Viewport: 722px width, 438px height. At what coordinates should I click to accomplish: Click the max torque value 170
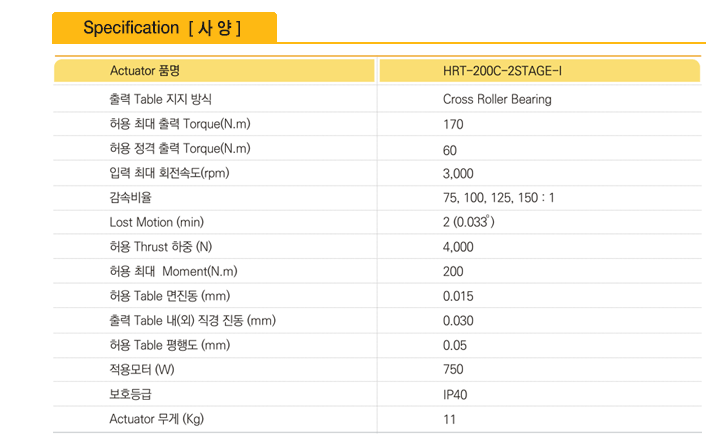point(453,124)
